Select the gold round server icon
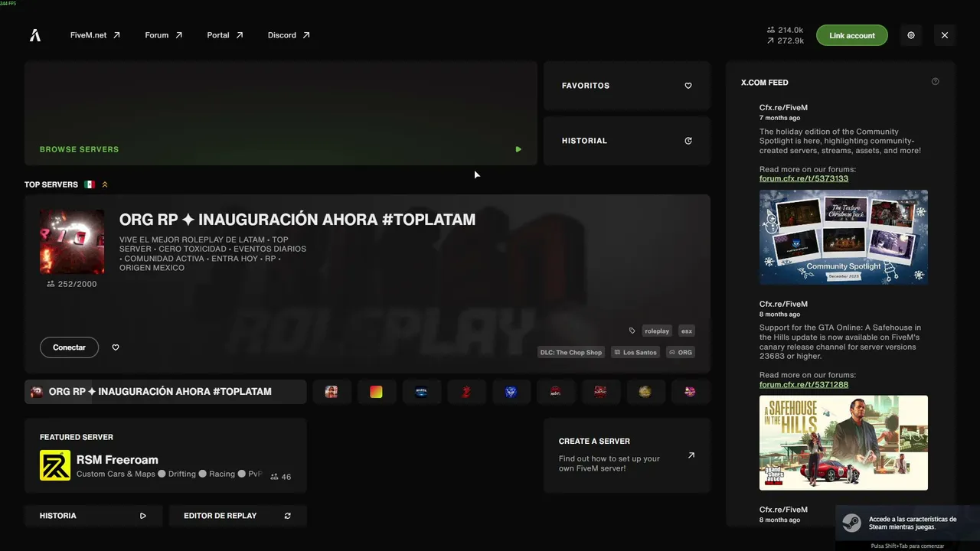 coord(645,392)
